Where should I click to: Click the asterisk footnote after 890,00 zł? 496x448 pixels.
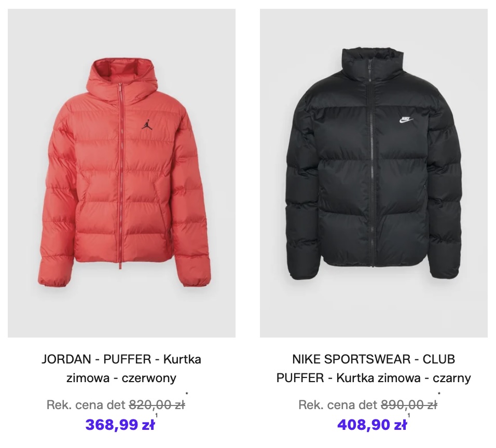pyautogui.click(x=439, y=394)
